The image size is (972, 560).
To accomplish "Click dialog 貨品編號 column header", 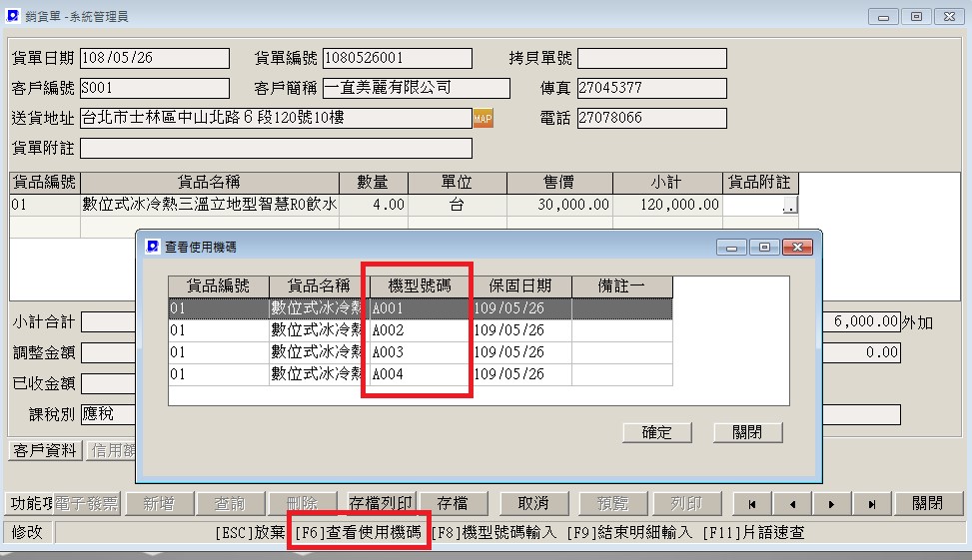I will click(218, 286).
